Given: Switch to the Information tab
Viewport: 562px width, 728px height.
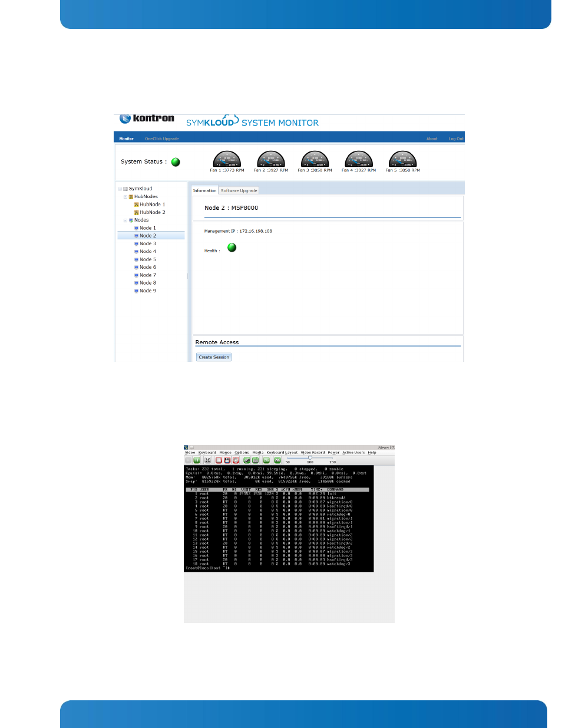Looking at the screenshot, I should click(204, 190).
